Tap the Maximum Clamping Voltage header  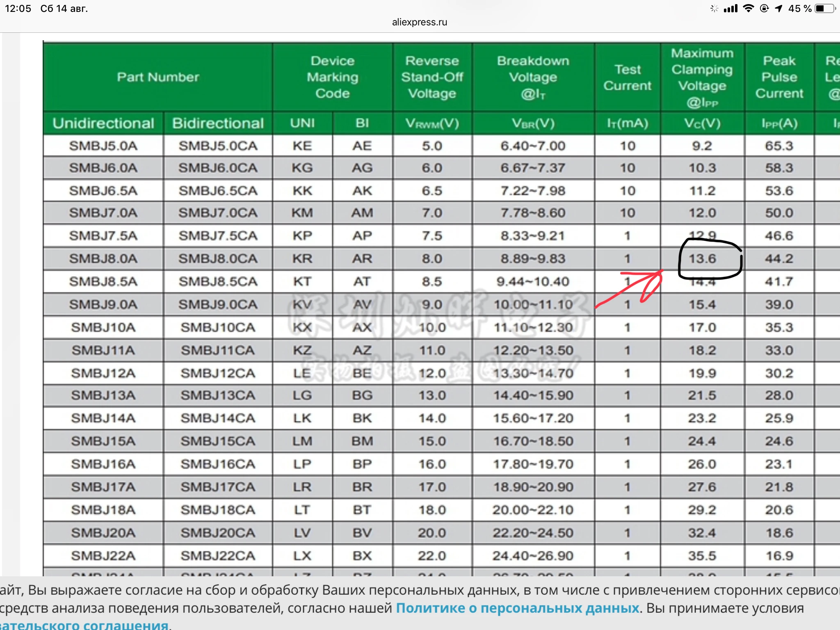pyautogui.click(x=702, y=77)
